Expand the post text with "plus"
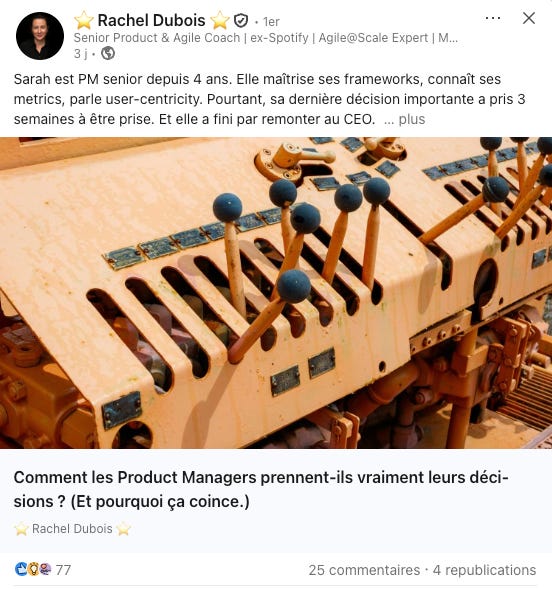 pyautogui.click(x=412, y=119)
